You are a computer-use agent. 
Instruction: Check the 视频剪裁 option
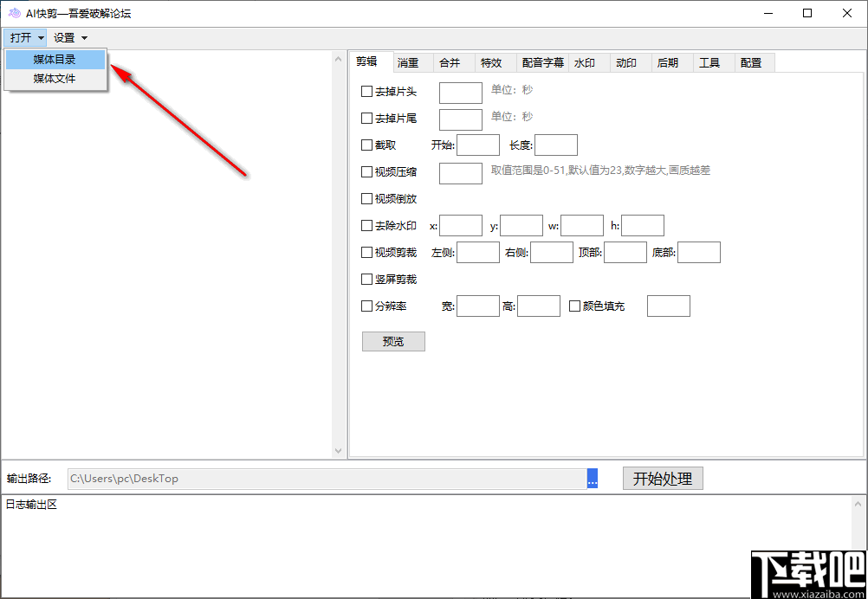tap(366, 253)
